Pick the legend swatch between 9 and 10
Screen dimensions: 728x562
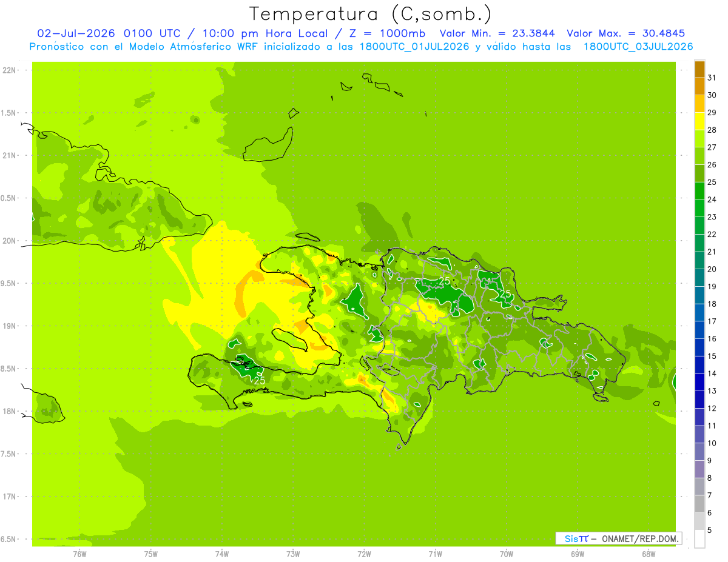(x=699, y=452)
